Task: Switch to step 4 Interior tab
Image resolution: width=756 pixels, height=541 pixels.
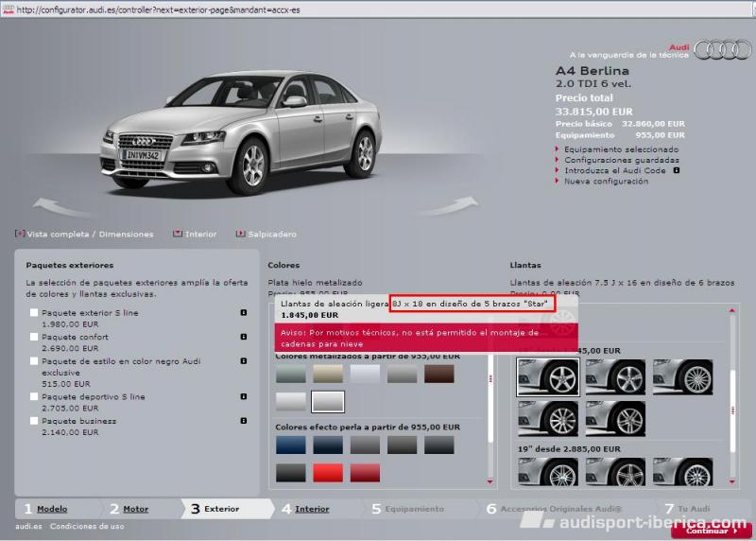Action: 312,509
